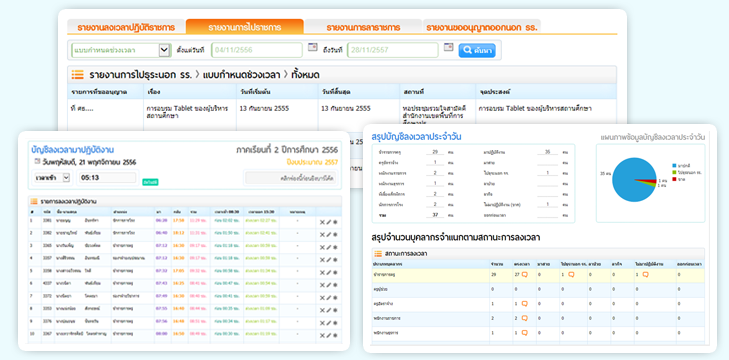The image size is (729, 360).
Task: Click the total value 37 in summary
Action: [x=435, y=215]
